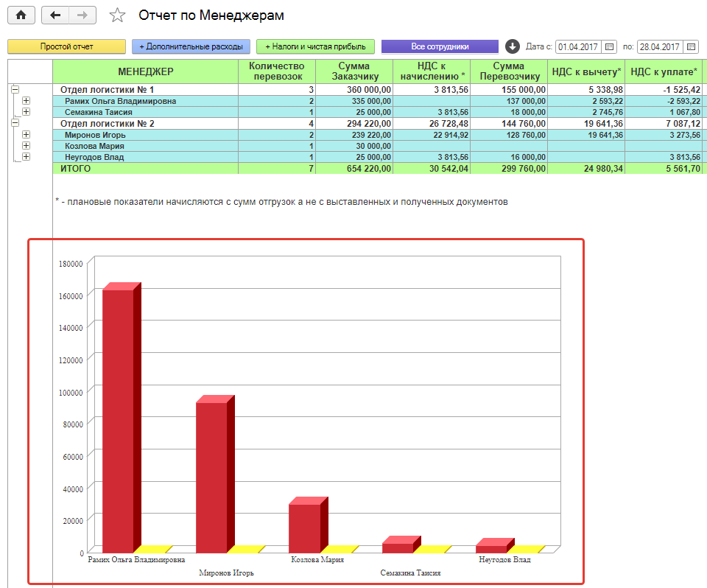Expand the Рамих Ольга Владимировна row
The image size is (707, 588).
[x=27, y=101]
